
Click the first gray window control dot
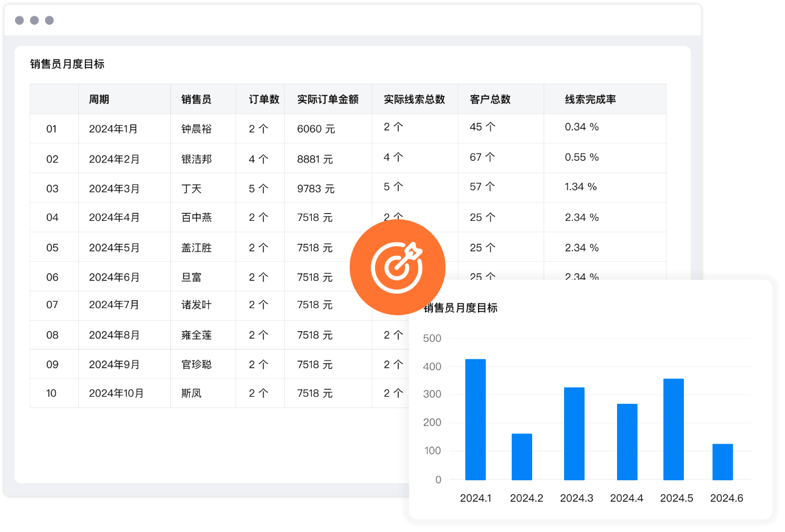coord(19,20)
